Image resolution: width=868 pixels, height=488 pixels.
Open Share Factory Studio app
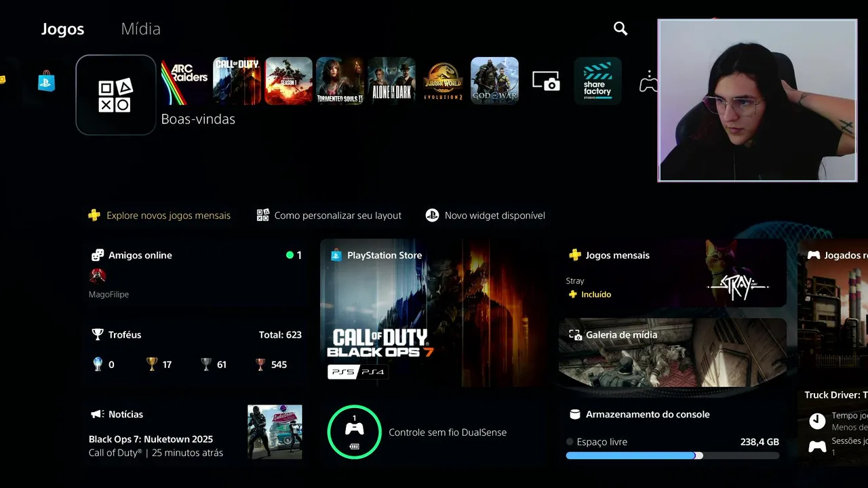click(x=597, y=81)
